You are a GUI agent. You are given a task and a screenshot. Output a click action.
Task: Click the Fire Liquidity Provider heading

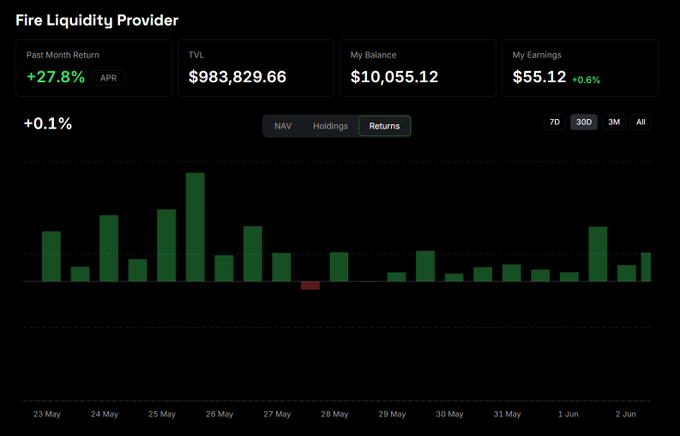pyautogui.click(x=97, y=20)
